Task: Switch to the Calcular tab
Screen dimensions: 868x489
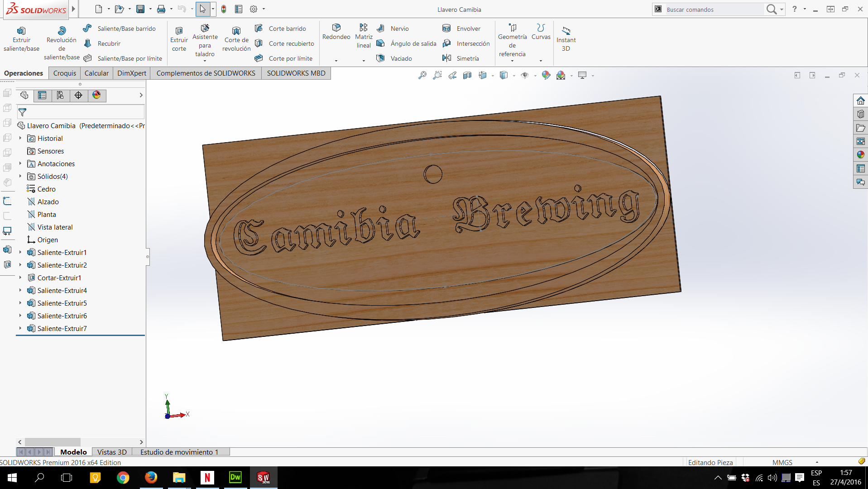Action: click(96, 73)
